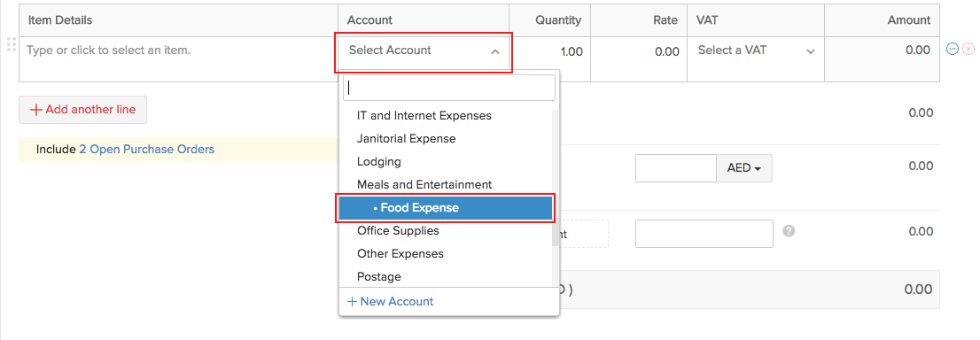This screenshot has height=340, width=980.
Task: Select Food Expense account option
Action: (x=446, y=208)
